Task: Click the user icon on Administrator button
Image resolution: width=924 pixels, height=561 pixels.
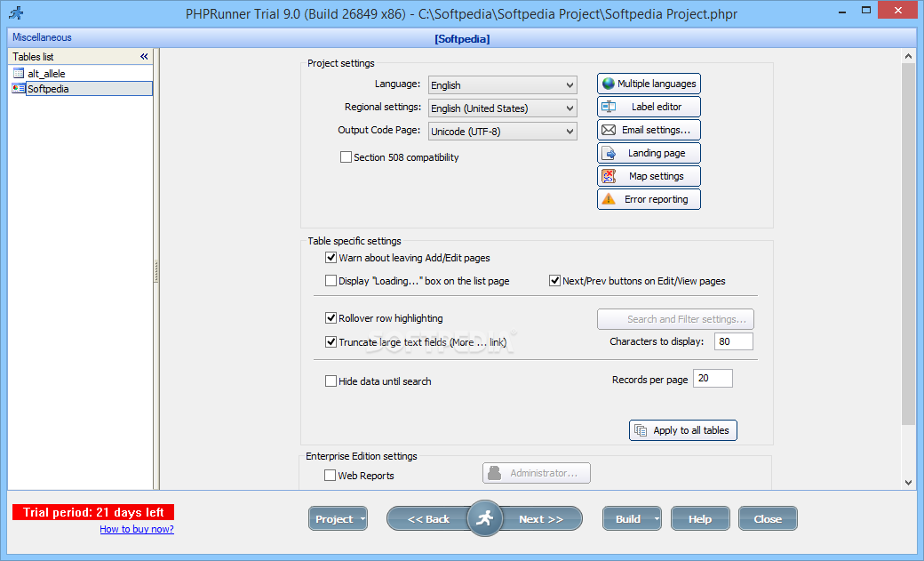Action: pos(494,473)
